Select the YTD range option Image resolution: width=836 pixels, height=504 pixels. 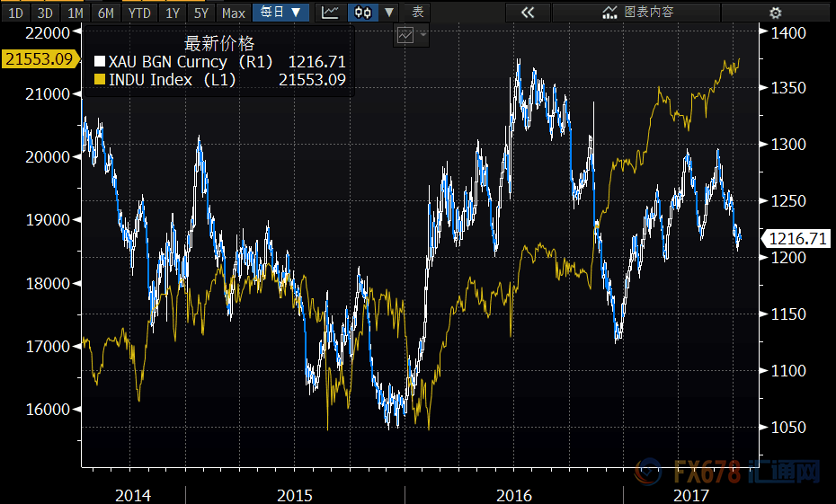pos(139,13)
